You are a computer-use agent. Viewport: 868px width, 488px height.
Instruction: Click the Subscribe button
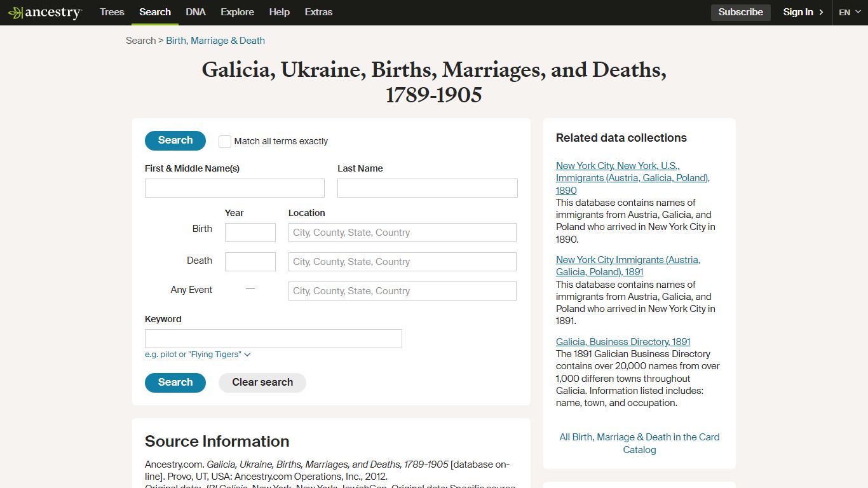tap(741, 12)
